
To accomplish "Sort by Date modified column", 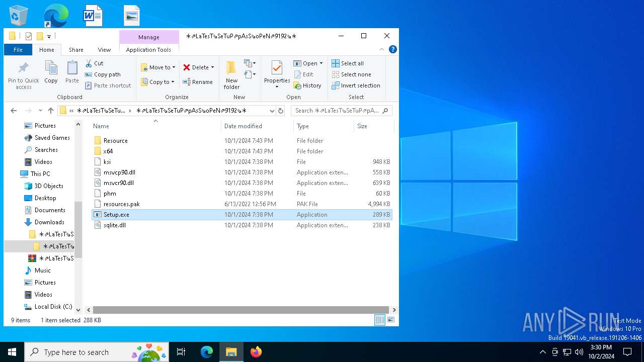I will click(x=257, y=126).
